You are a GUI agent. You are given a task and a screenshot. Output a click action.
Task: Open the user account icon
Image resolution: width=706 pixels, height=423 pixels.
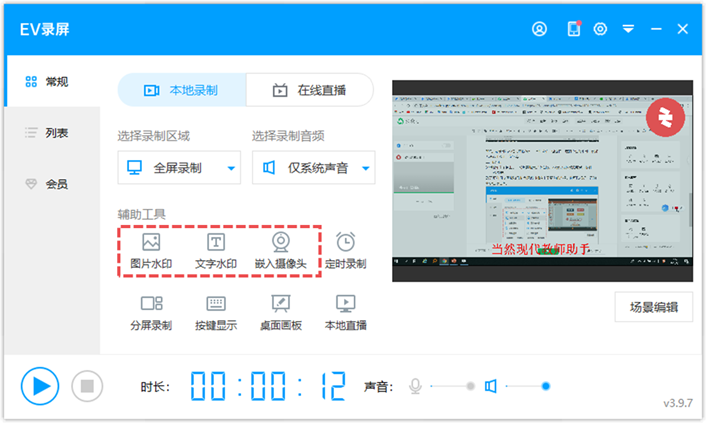pyautogui.click(x=539, y=29)
